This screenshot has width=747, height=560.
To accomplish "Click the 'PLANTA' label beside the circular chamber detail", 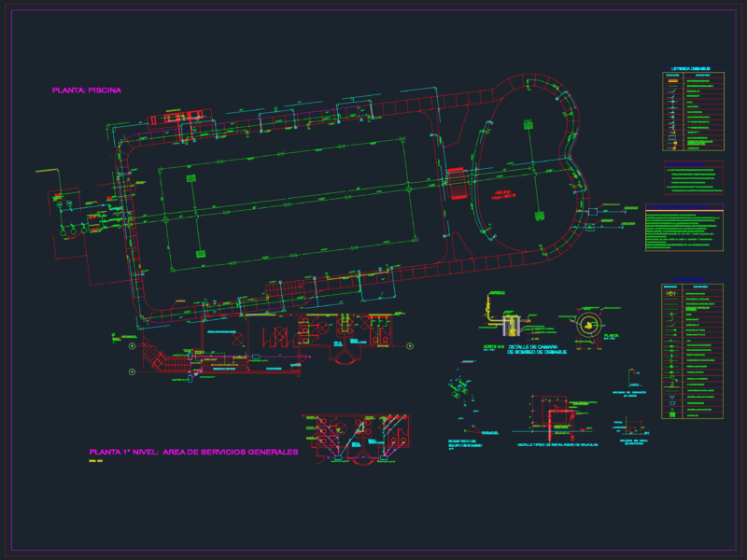I will coord(611,336).
